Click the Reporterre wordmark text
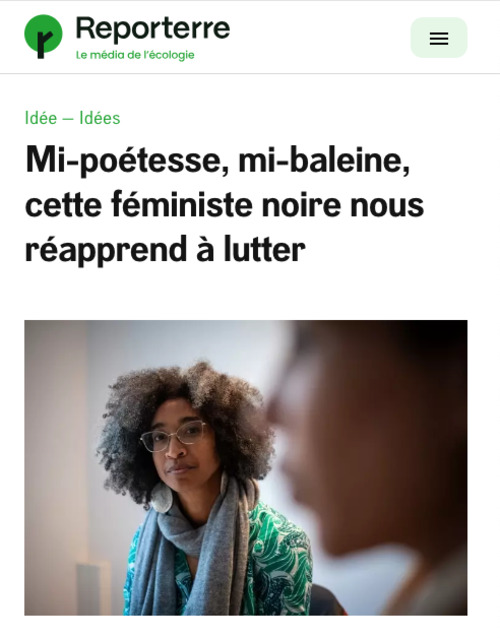The height and width of the screenshot is (638, 500). coord(153,28)
